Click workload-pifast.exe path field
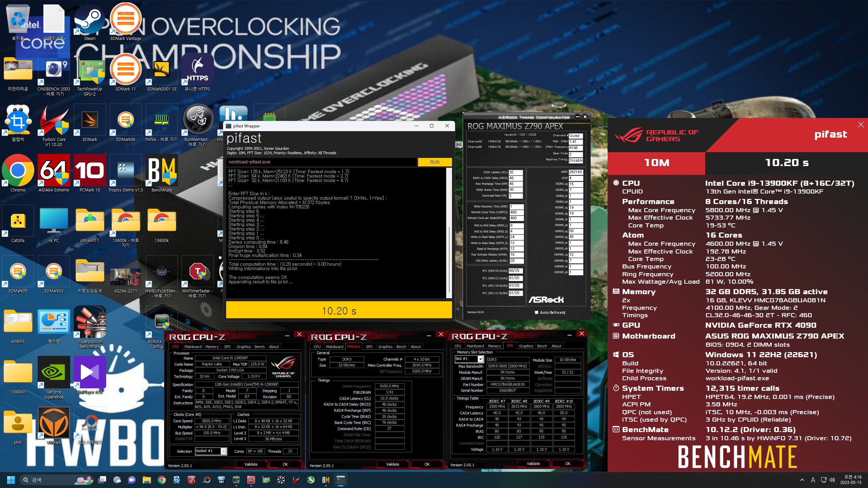This screenshot has width=868, height=488. point(321,162)
